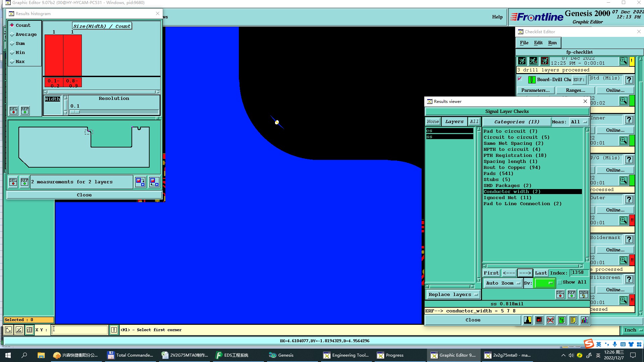This screenshot has width=644, height=362.
Task: Enable the Show All checkbox
Action: point(560,282)
